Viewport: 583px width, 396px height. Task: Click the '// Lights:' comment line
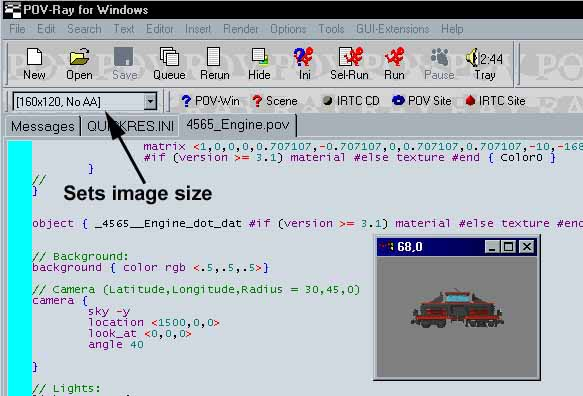(x=66, y=388)
